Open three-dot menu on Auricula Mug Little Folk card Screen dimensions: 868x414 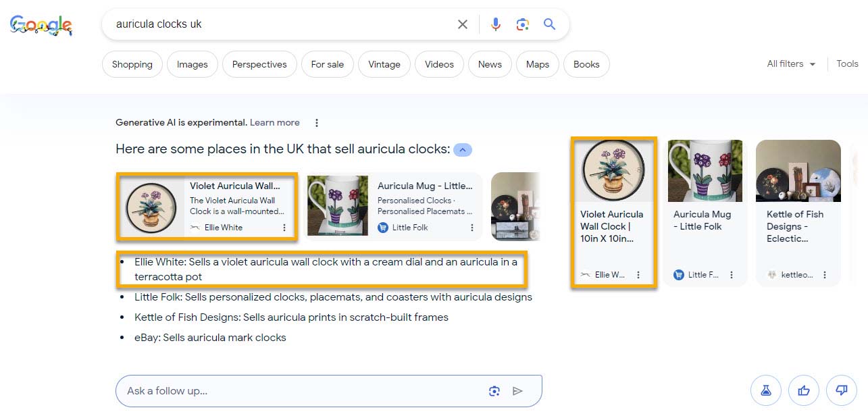(472, 228)
